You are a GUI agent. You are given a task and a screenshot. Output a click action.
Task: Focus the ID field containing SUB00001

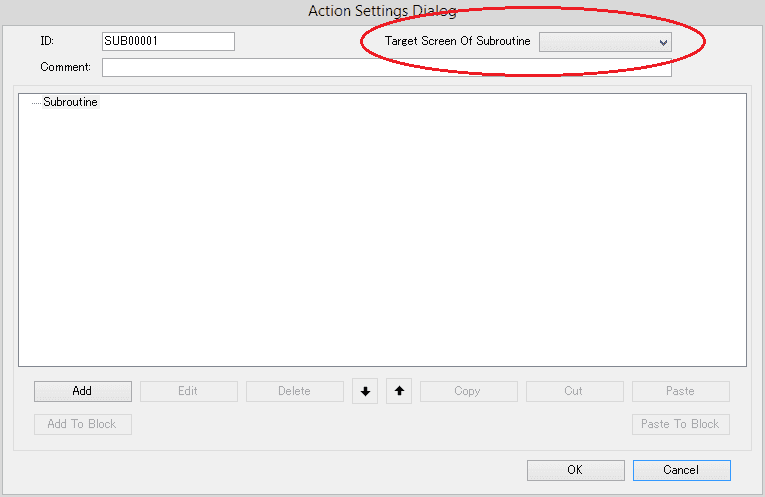point(168,41)
